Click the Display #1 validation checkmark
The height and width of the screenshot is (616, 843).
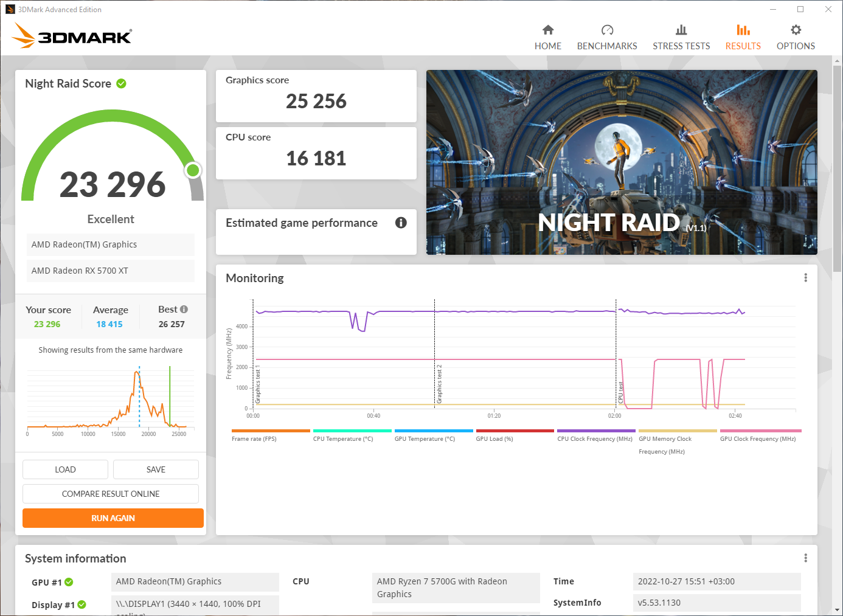click(x=82, y=604)
